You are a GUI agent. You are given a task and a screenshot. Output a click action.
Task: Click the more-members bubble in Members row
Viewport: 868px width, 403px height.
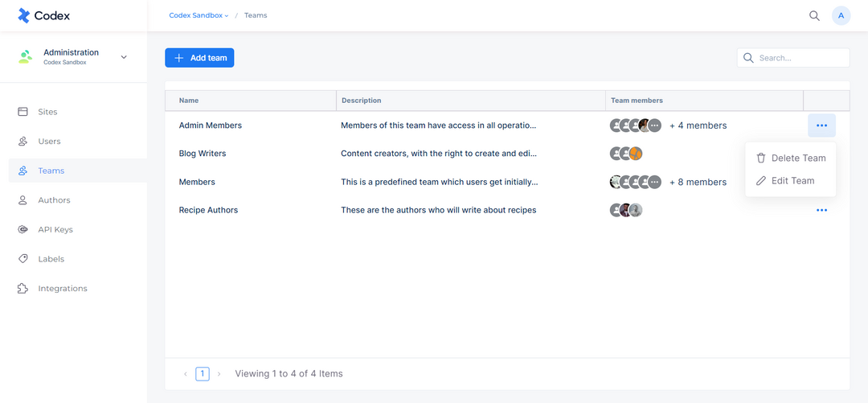(x=654, y=182)
